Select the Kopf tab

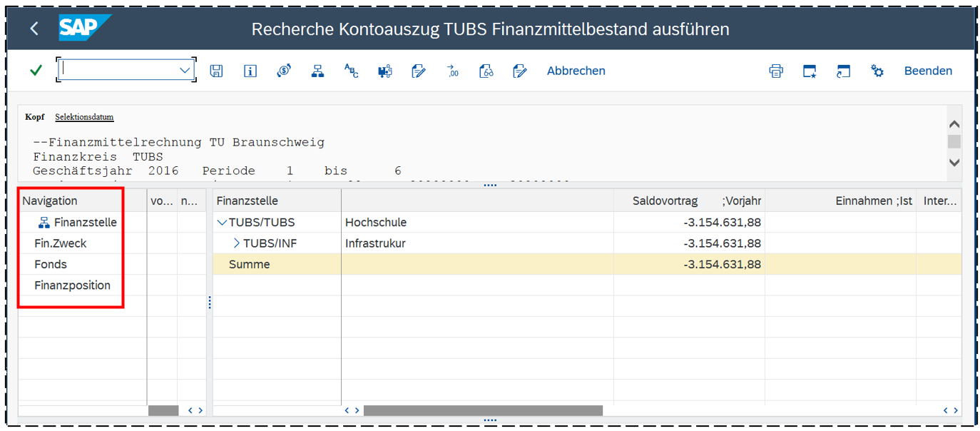pyautogui.click(x=34, y=117)
